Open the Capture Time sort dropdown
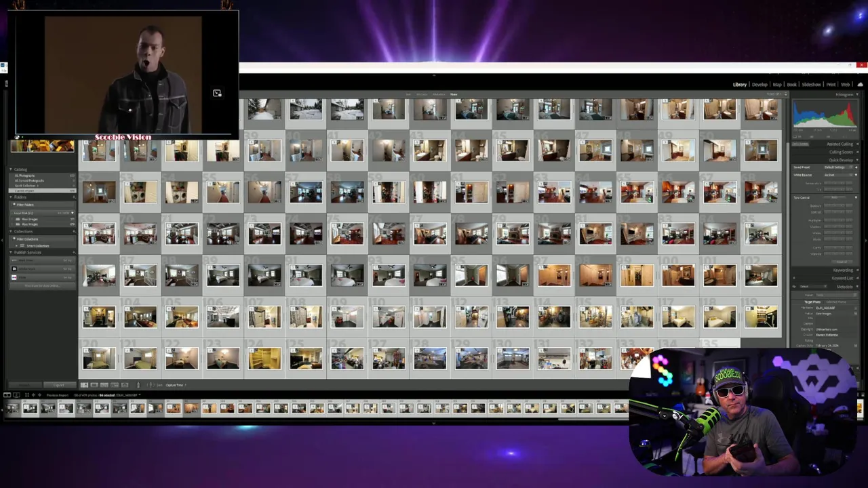This screenshot has width=868, height=488. click(x=175, y=385)
